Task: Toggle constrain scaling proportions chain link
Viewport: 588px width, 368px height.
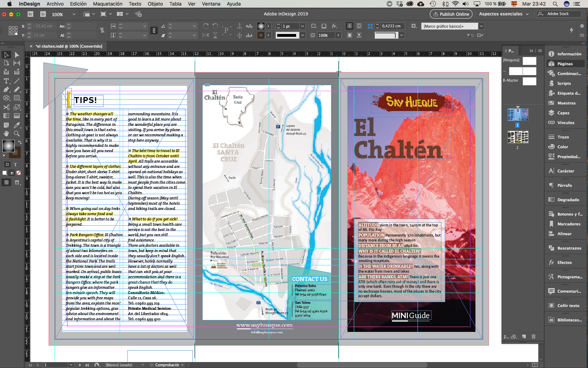Action: 154,30
